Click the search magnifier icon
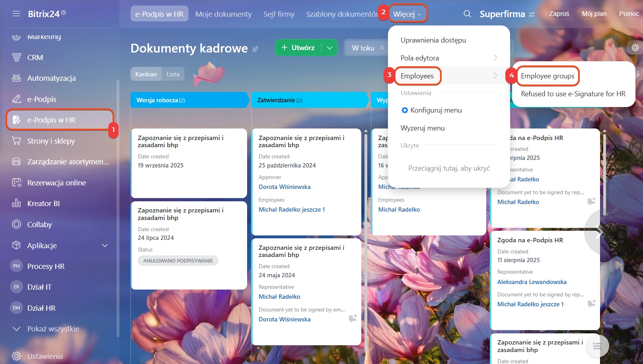The image size is (643, 364). (x=467, y=14)
